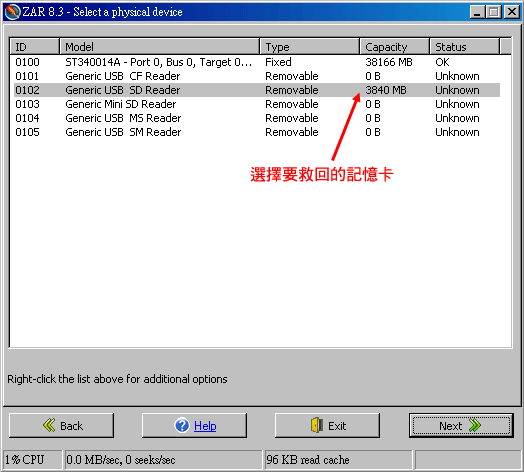Viewport: 524px width, 472px height.
Task: Sort list by the Capacity column header
Action: tap(395, 46)
